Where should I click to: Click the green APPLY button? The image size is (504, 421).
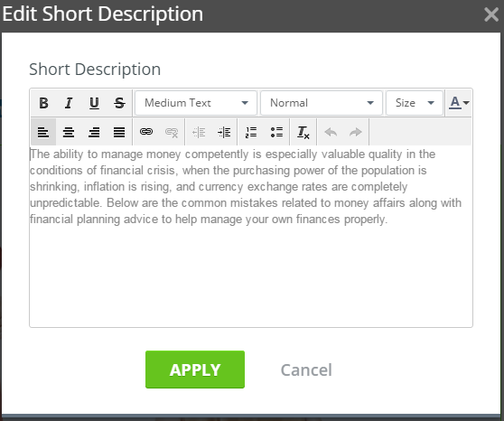tap(195, 370)
